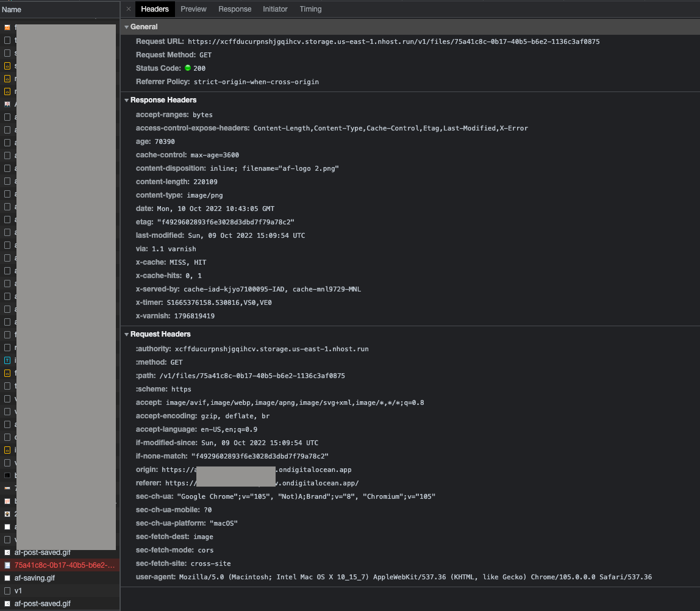Viewport: 700px width, 611px height.
Task: Close the request details pane with the × icon
Action: pos(128,9)
